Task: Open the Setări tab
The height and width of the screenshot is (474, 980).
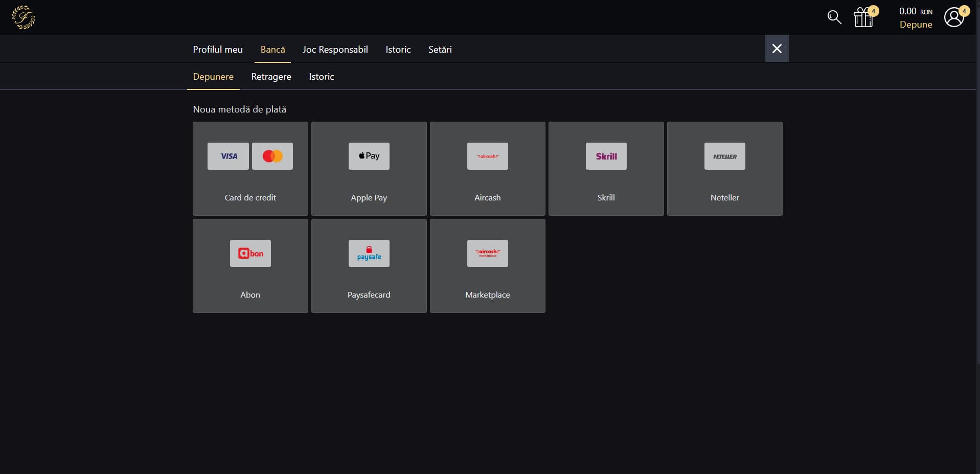Action: (x=440, y=50)
